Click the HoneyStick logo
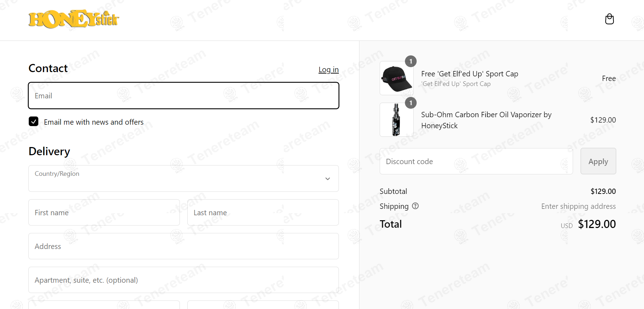 click(x=74, y=19)
